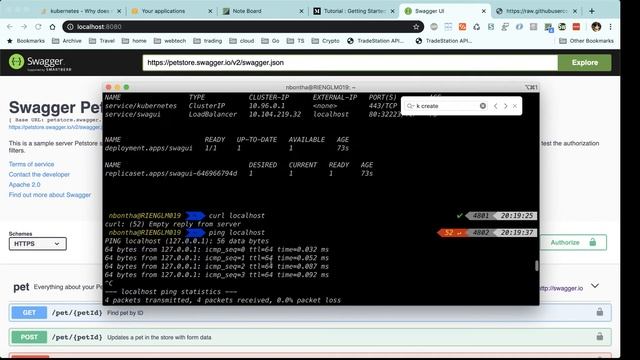Screen dimensions: 640x360
Task: Open a new browser tab with plus
Action: pos(591,11)
